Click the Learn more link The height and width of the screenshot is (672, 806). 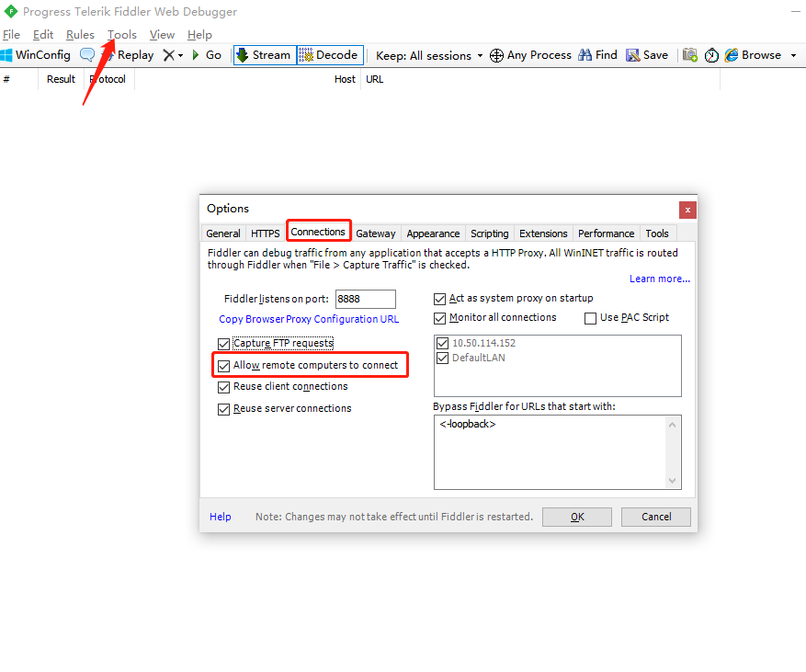(660, 279)
